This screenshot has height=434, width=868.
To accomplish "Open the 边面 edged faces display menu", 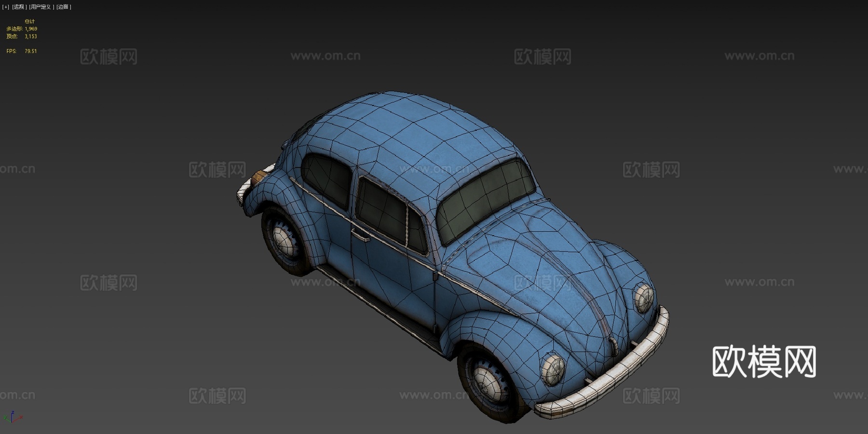I will point(63,7).
